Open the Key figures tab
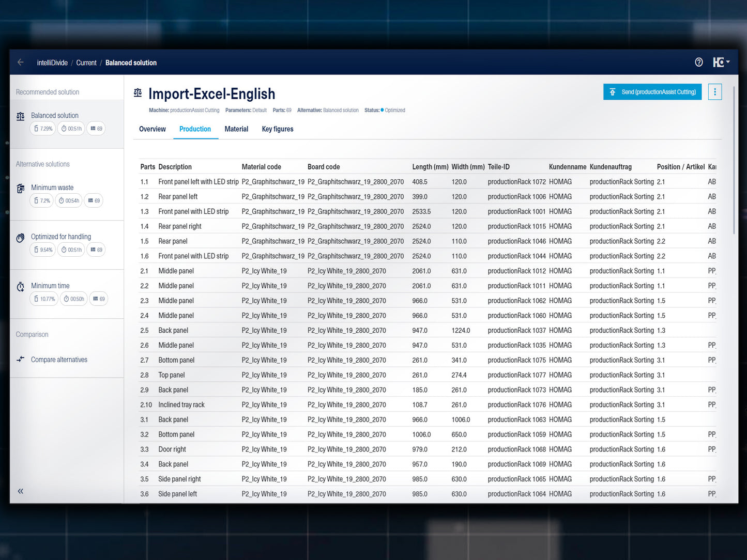This screenshot has height=560, width=747. coord(277,129)
